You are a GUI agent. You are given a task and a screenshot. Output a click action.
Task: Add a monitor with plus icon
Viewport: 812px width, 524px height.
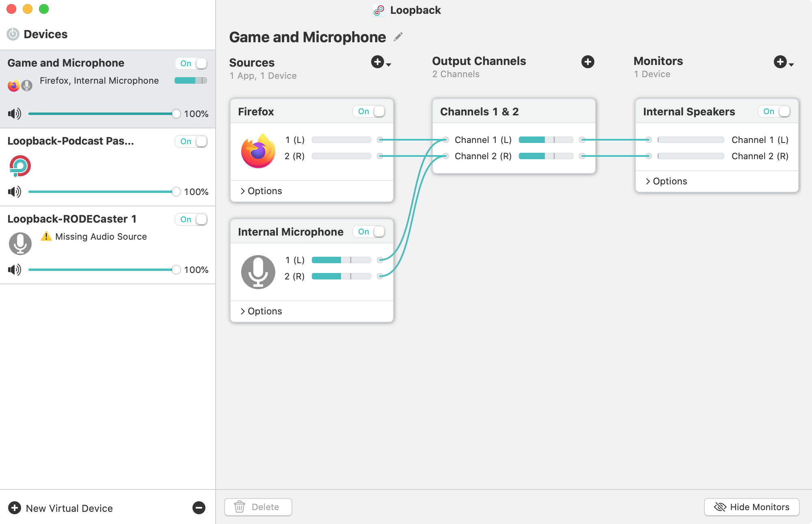780,62
